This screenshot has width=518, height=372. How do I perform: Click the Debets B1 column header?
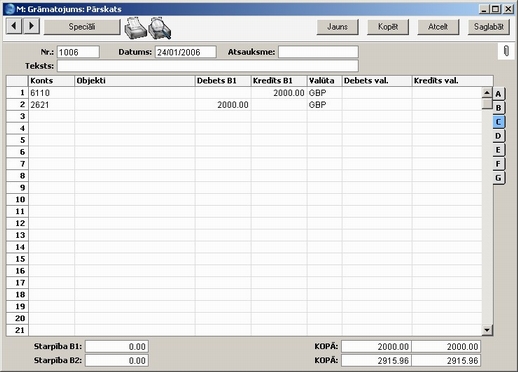click(223, 81)
